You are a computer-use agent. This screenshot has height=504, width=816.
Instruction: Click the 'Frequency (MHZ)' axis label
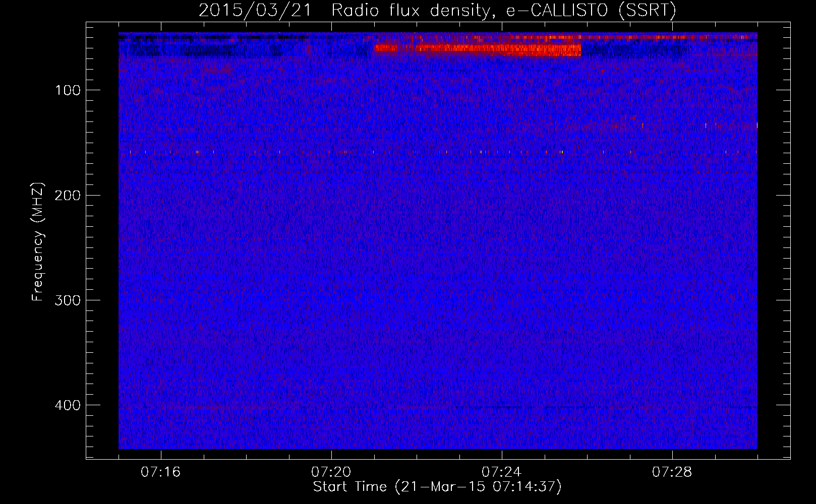(x=38, y=242)
